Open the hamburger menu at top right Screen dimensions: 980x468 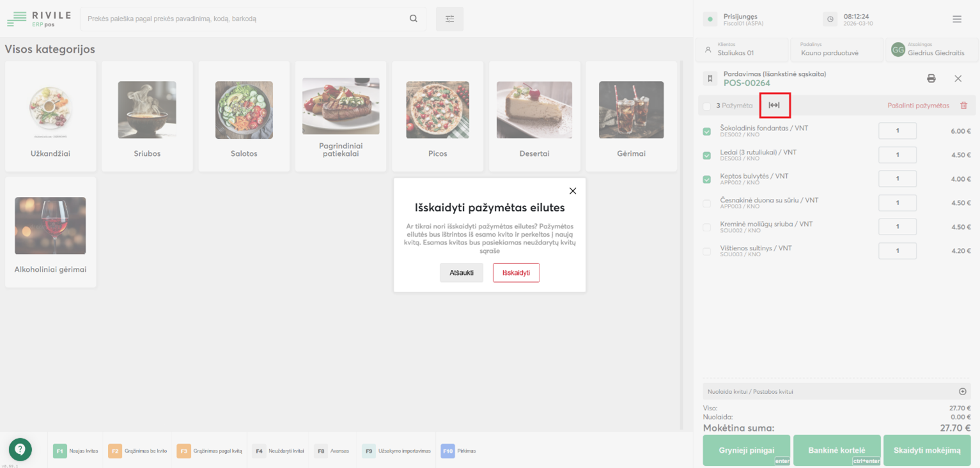coord(957,19)
